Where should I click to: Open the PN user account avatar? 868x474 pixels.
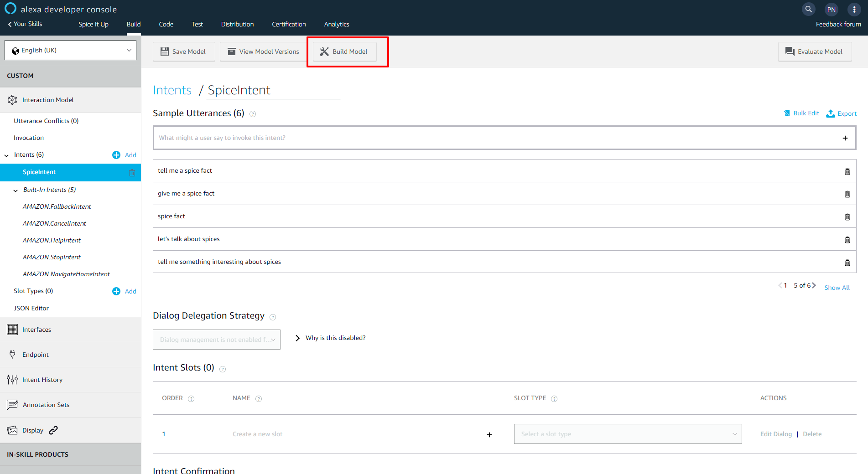coord(832,9)
